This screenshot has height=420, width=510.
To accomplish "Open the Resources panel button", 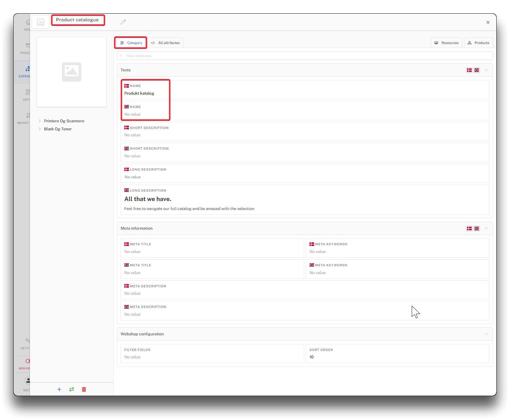I will pos(446,43).
